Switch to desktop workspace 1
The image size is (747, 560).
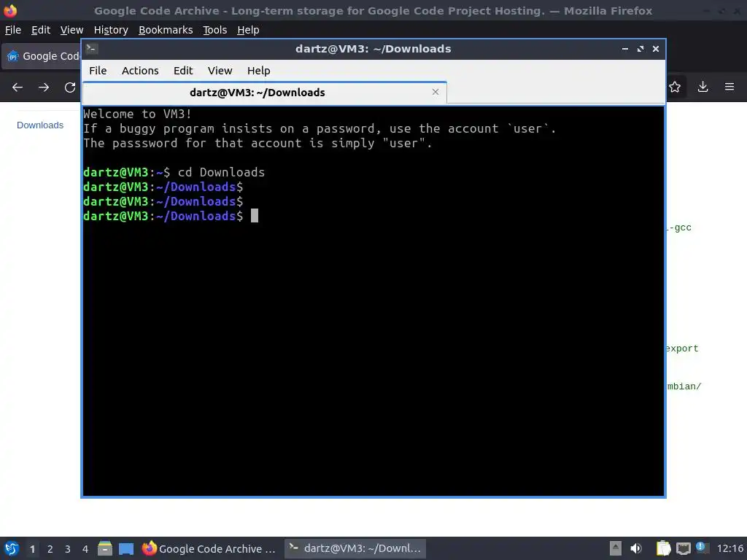[x=32, y=549]
